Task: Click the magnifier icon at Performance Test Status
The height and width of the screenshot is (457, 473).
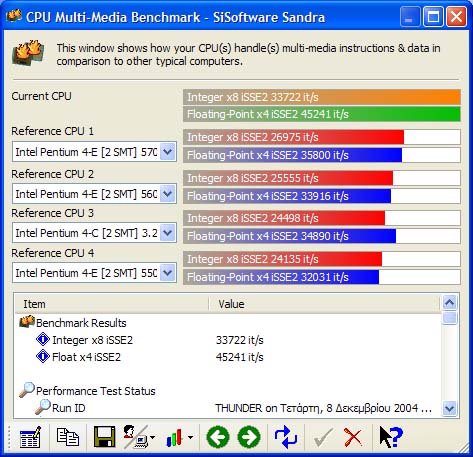Action: coord(27,390)
